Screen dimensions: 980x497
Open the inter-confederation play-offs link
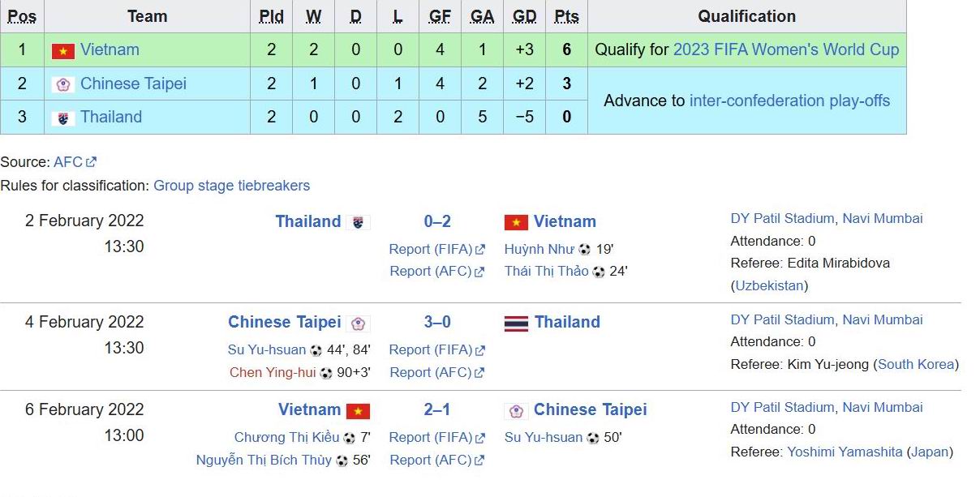[x=789, y=101]
